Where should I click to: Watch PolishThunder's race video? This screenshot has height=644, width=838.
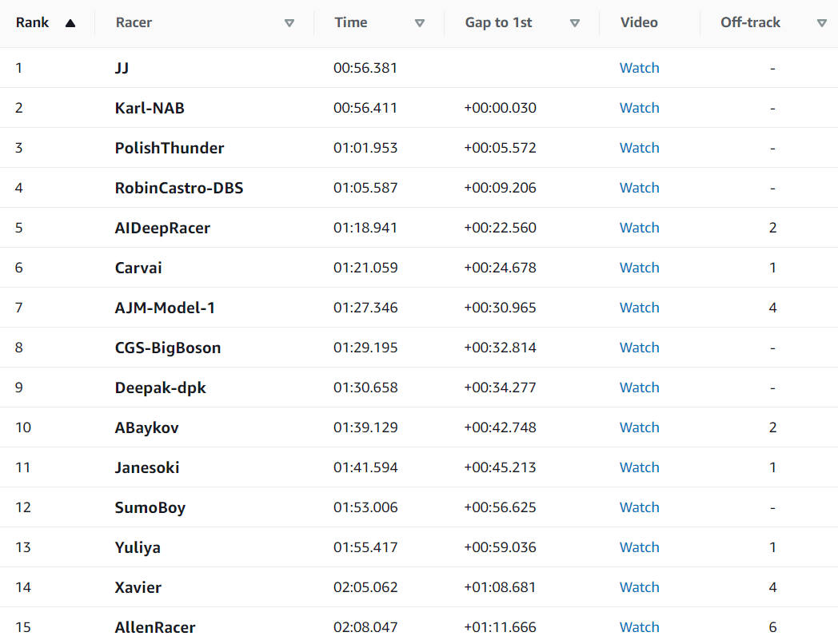pyautogui.click(x=639, y=148)
